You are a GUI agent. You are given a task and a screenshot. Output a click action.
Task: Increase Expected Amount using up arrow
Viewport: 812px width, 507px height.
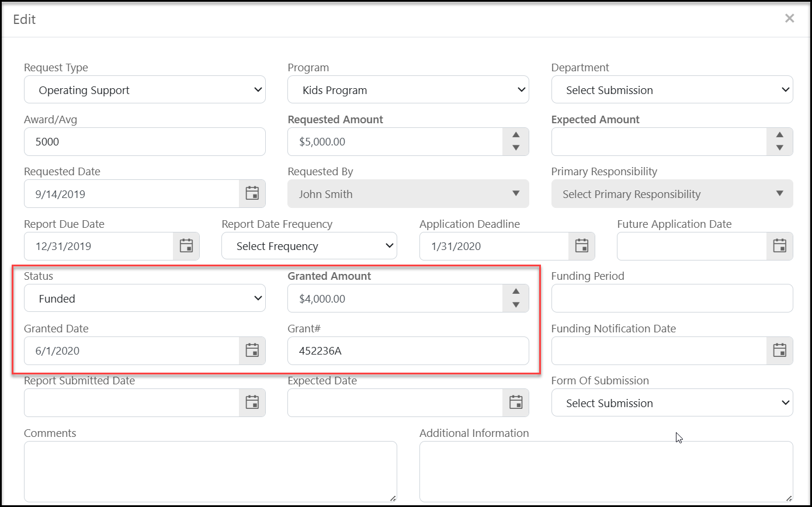coord(780,135)
